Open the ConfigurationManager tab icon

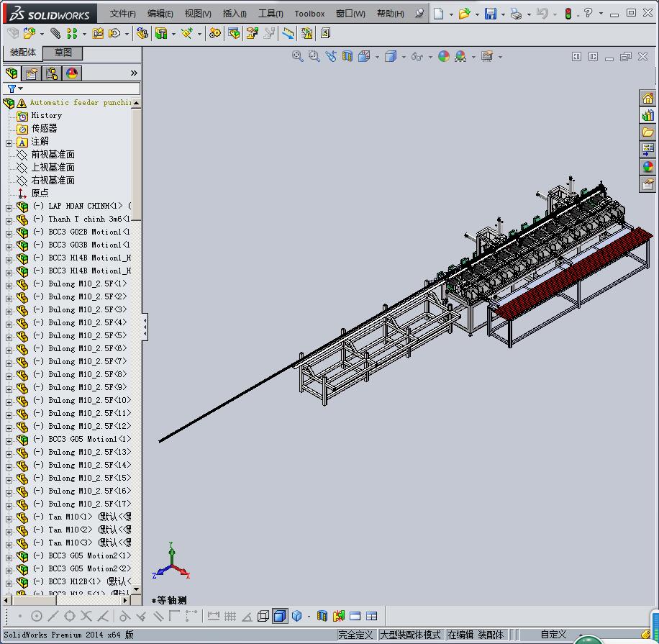pos(51,73)
